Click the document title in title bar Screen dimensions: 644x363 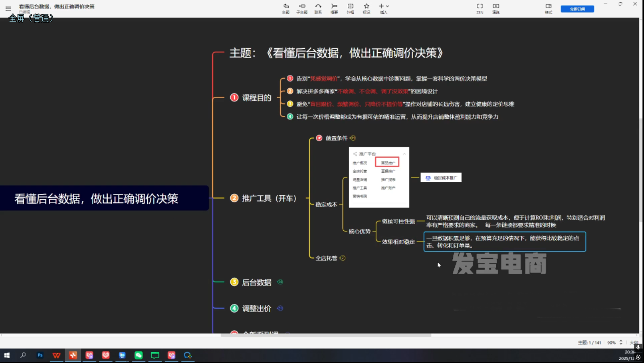(56, 6)
